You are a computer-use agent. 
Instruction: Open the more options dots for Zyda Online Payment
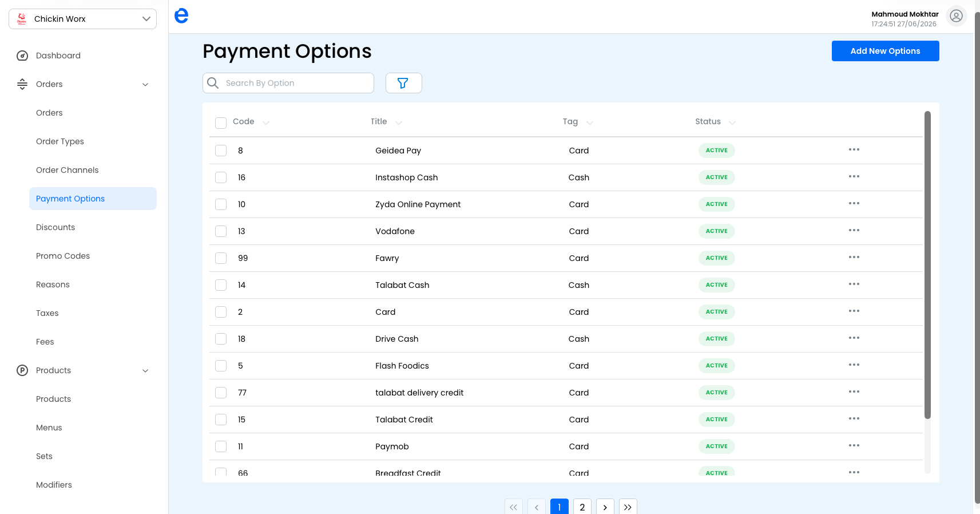(854, 203)
